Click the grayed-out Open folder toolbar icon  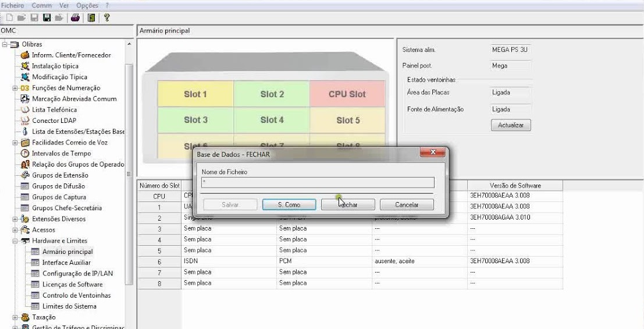tap(22, 17)
